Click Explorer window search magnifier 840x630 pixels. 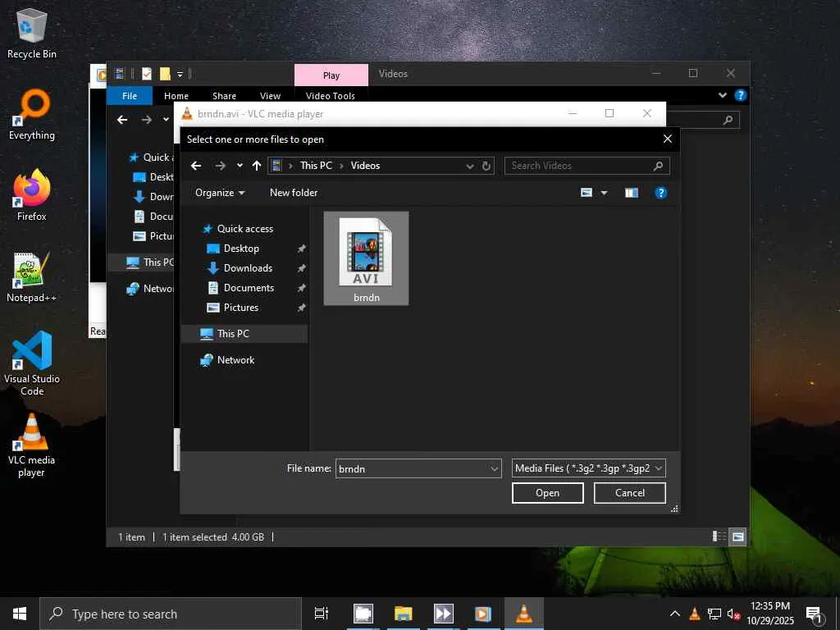point(728,120)
